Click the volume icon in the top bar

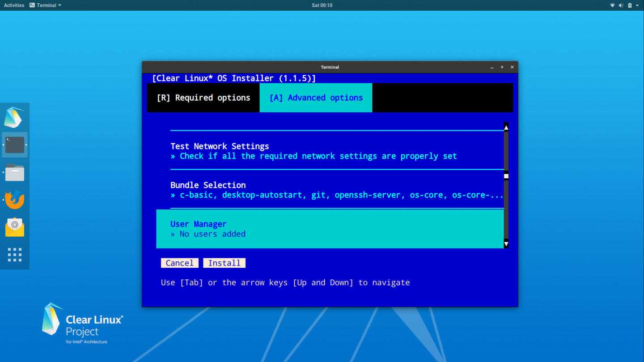[621, 5]
